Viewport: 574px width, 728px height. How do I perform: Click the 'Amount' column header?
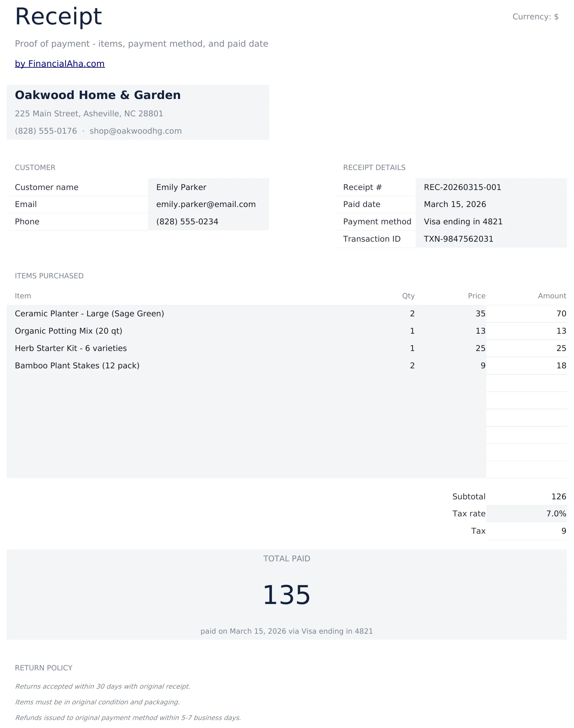[x=552, y=296]
